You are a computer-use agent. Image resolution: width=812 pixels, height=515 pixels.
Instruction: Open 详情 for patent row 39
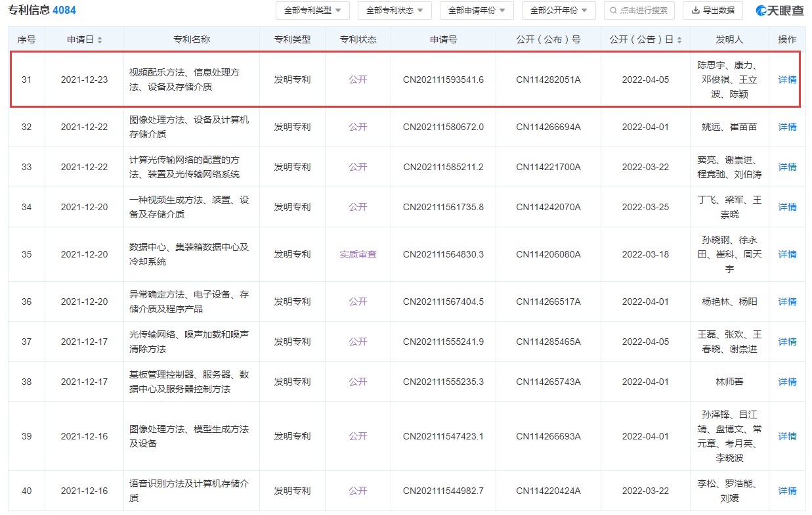pos(787,436)
